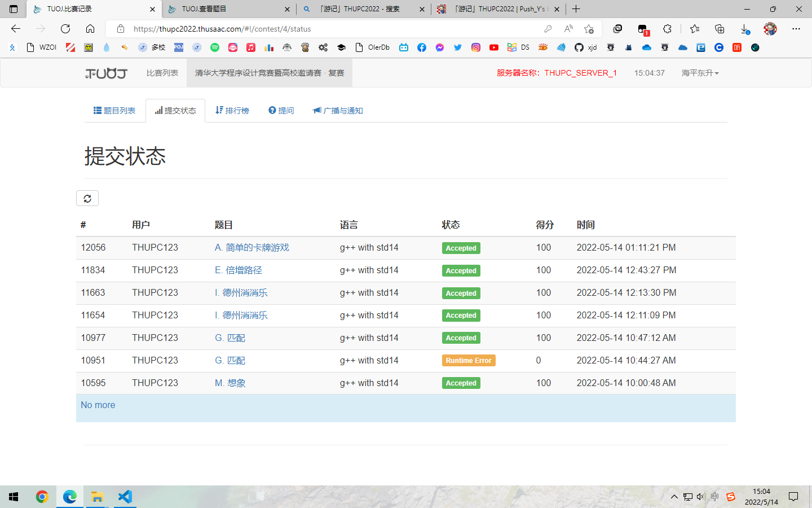The width and height of the screenshot is (812, 508).
Task: Click the TUOJ logo
Action: click(x=106, y=73)
